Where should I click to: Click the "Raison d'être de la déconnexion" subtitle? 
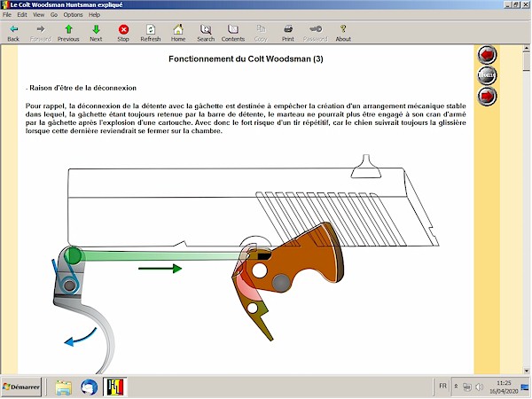(82, 88)
